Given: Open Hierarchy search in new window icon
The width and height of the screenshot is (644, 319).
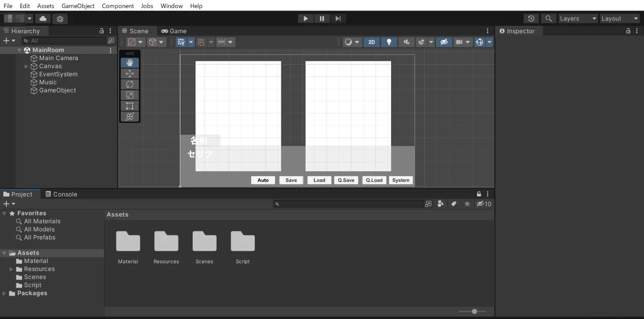Looking at the screenshot, I should tap(111, 41).
